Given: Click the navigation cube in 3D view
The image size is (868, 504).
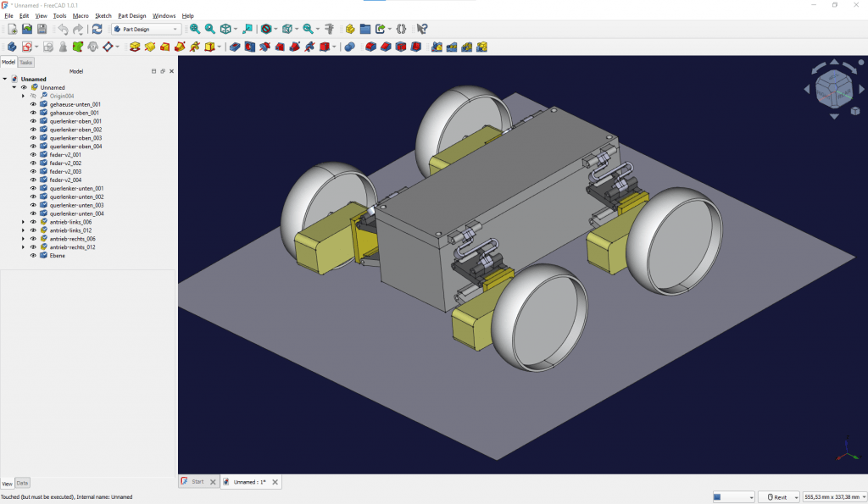Looking at the screenshot, I should (834, 89).
